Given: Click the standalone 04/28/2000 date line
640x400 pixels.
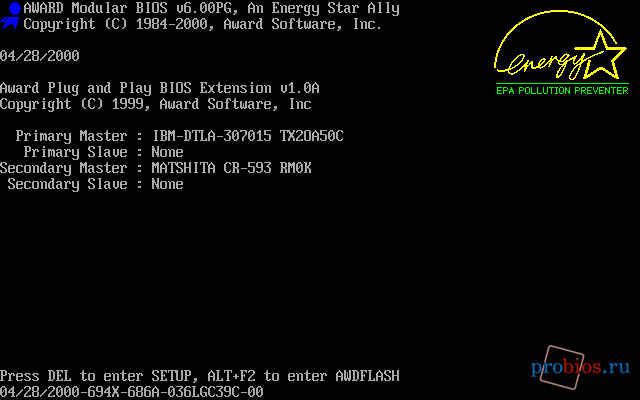Looking at the screenshot, I should 40,56.
